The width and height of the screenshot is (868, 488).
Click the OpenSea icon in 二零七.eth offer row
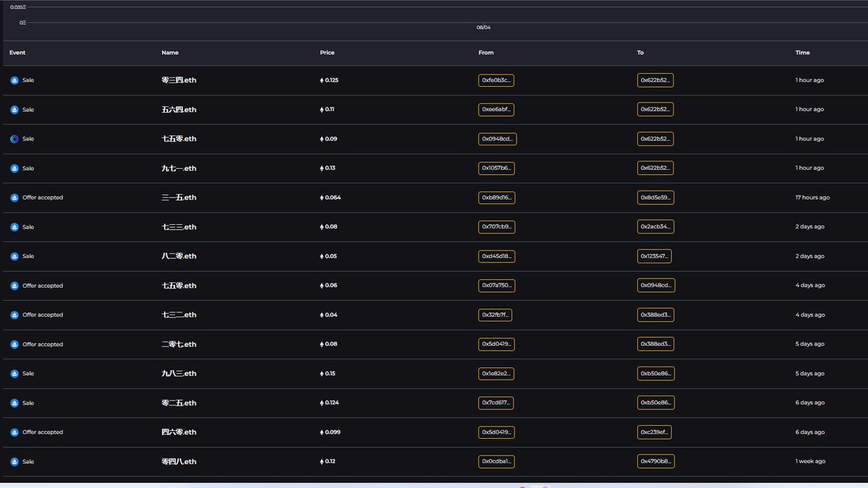[14, 344]
